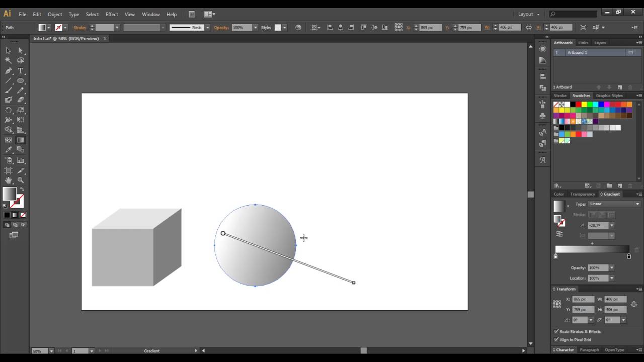
Task: Activate the Type tool
Action: [x=21, y=71]
